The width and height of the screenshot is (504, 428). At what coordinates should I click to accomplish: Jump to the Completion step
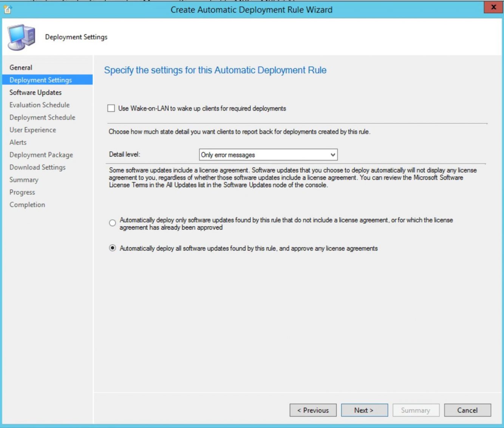point(27,204)
